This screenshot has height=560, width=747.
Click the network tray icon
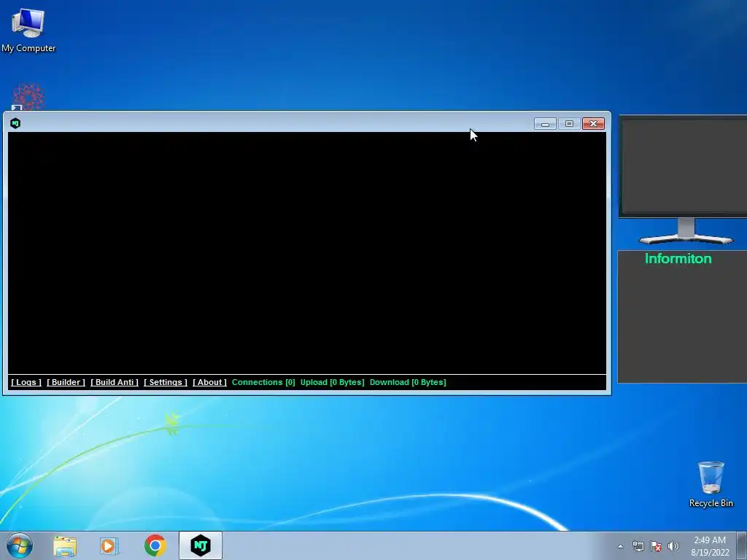pyautogui.click(x=638, y=546)
